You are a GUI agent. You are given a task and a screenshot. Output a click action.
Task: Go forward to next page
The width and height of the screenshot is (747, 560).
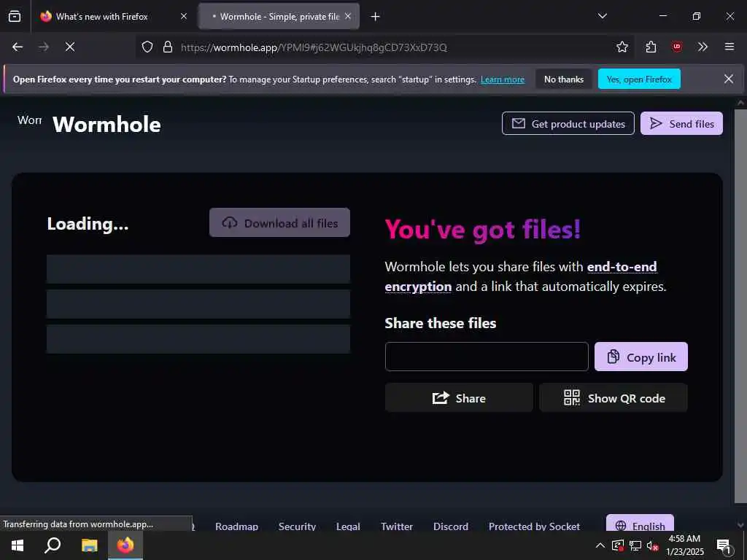pos(44,47)
